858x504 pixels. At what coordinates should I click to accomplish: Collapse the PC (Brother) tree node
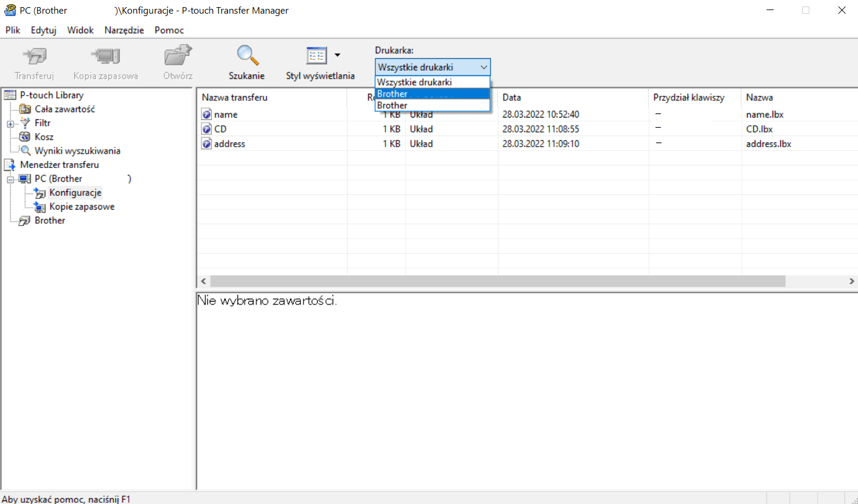[x=10, y=179]
